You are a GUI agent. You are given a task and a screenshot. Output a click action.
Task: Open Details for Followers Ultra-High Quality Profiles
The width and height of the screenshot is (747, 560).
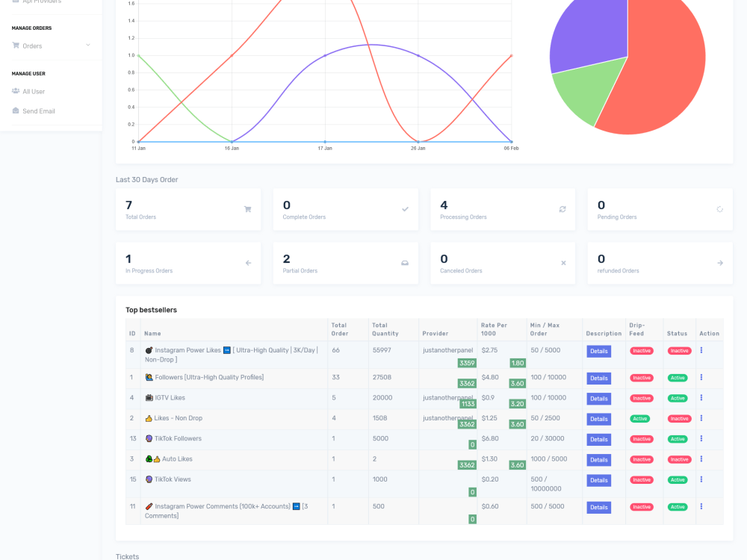tap(599, 378)
